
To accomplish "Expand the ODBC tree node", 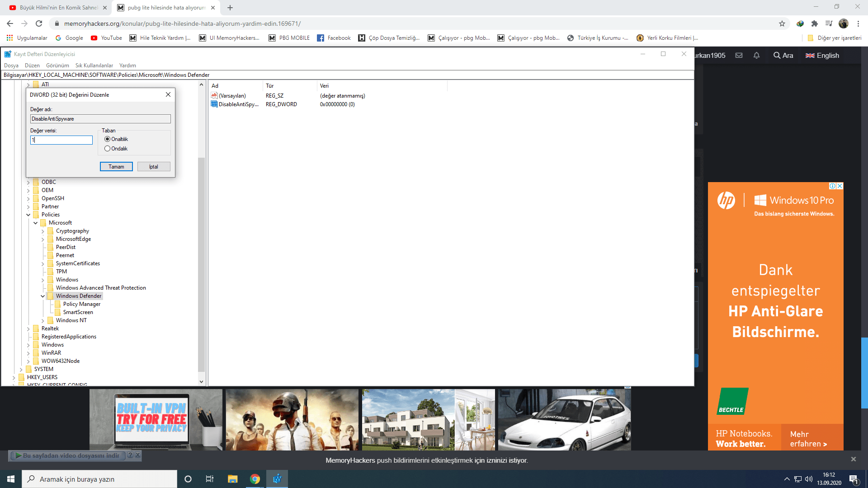I will (28, 182).
